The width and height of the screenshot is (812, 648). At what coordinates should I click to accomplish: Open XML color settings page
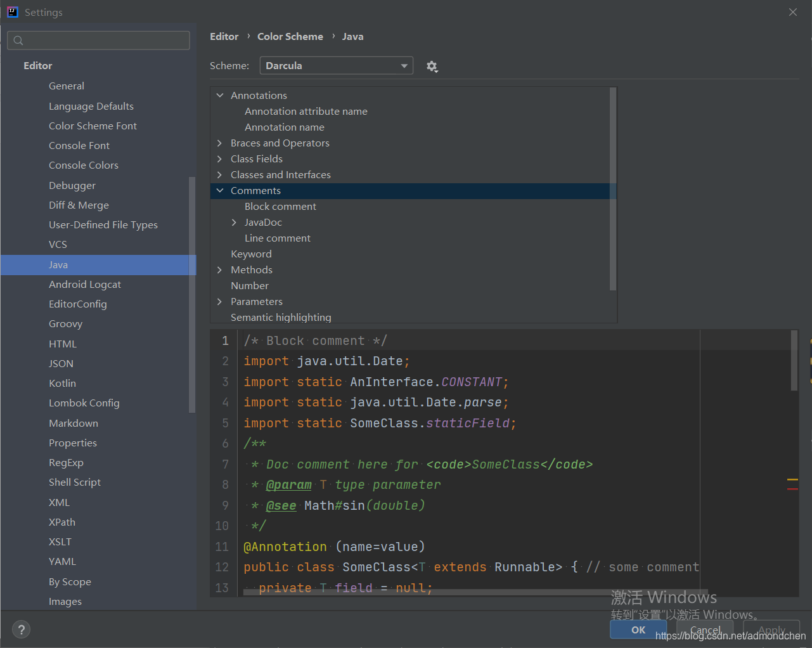(59, 502)
